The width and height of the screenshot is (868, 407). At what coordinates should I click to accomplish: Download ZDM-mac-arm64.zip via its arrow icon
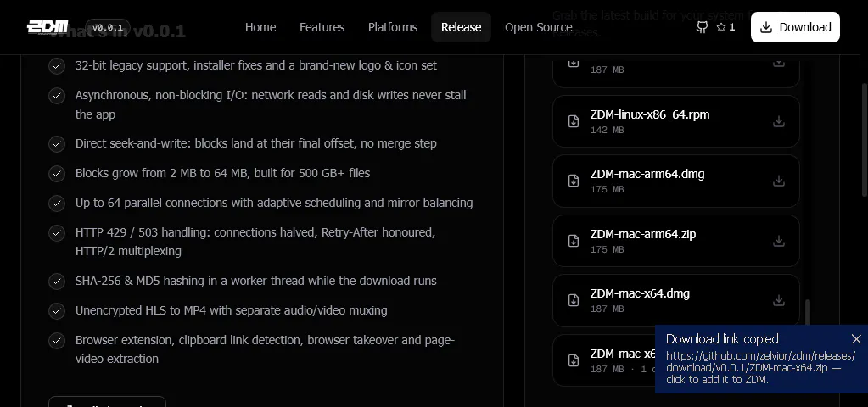coord(779,241)
